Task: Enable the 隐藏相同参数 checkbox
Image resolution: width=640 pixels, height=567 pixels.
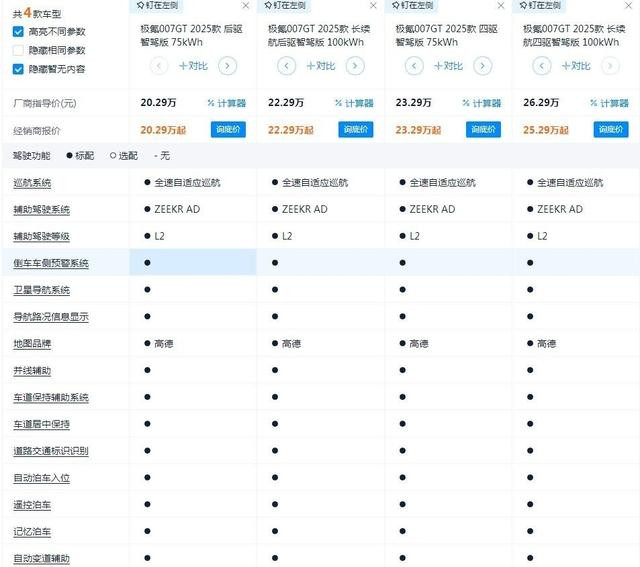Action: pyautogui.click(x=18, y=50)
